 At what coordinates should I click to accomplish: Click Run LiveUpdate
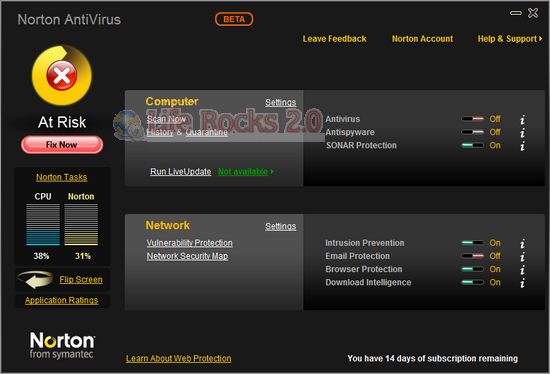[181, 172]
